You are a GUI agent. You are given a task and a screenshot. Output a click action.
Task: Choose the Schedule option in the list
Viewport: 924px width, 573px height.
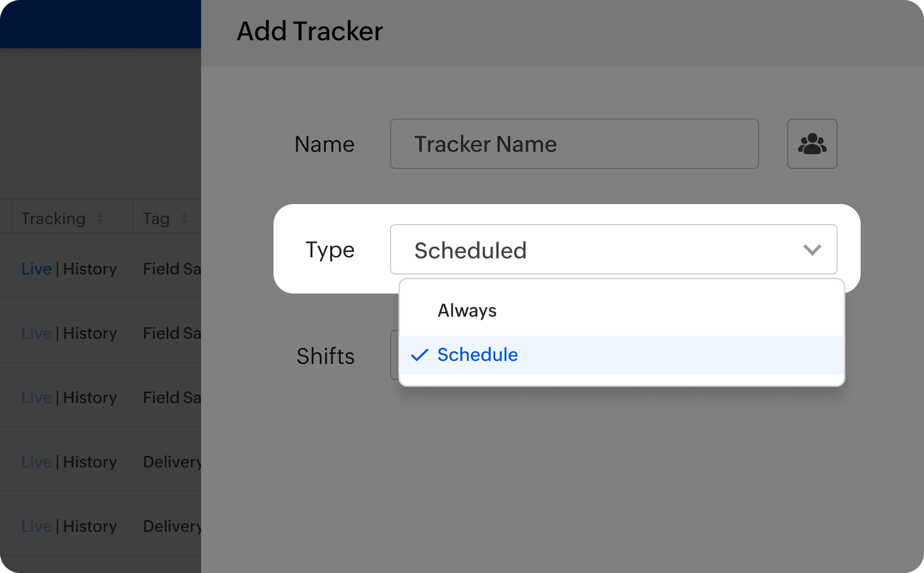click(478, 355)
